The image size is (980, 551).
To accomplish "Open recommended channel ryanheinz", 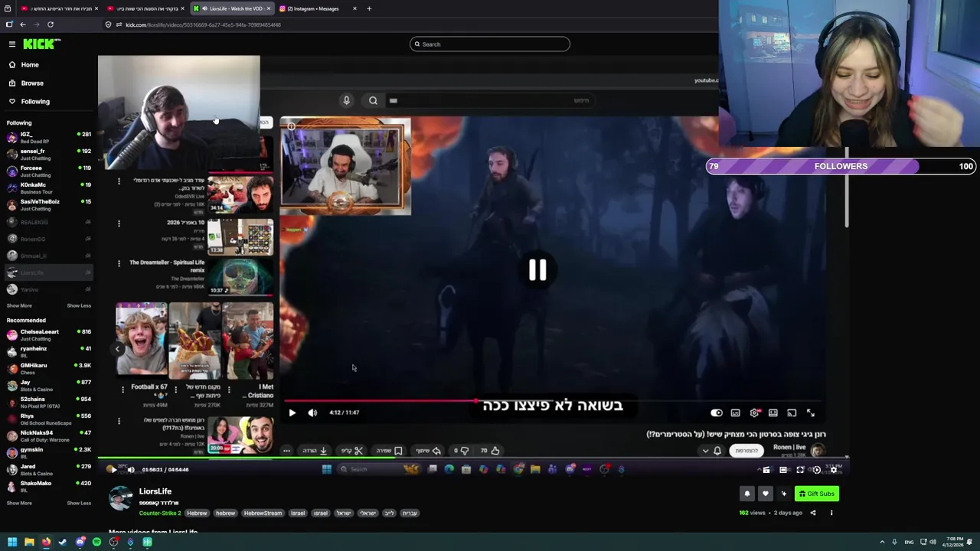I will tap(48, 352).
